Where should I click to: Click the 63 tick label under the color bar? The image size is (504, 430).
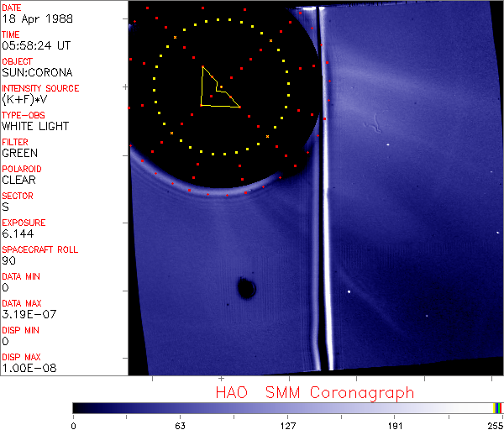180,424
